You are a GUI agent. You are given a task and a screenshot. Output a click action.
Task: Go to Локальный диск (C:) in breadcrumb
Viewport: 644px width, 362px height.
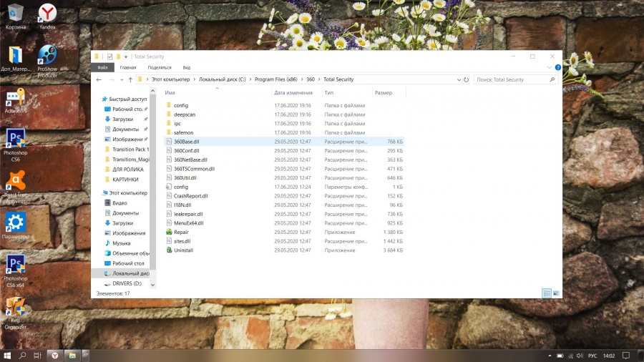point(223,79)
